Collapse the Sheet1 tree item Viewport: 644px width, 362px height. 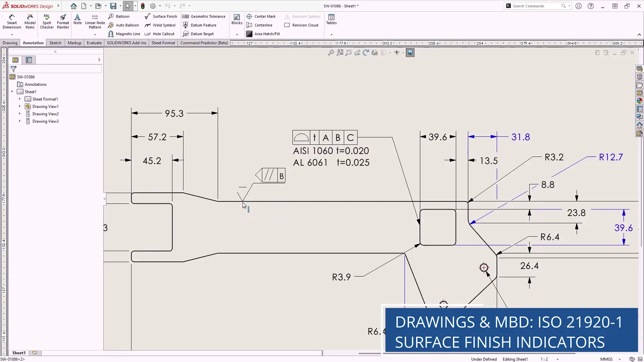click(x=12, y=91)
